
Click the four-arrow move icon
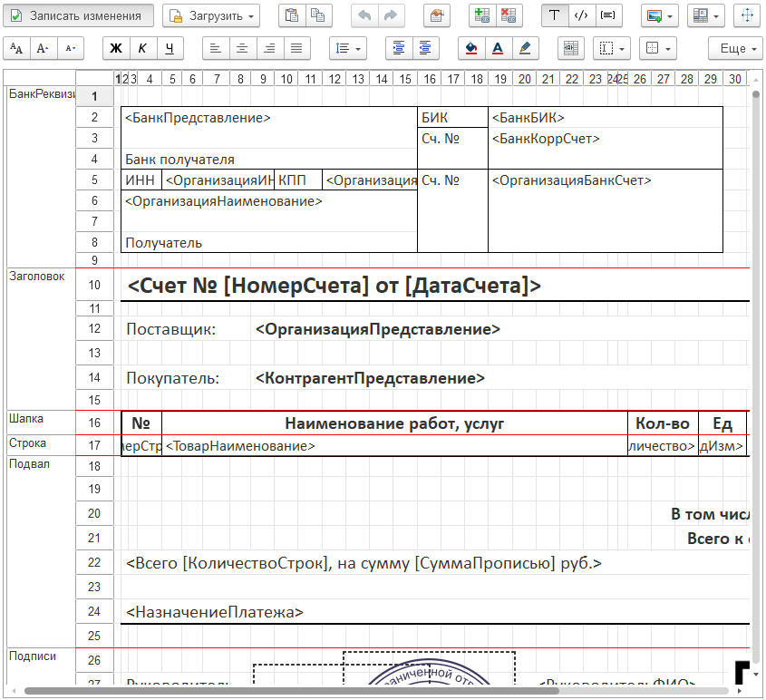[748, 15]
